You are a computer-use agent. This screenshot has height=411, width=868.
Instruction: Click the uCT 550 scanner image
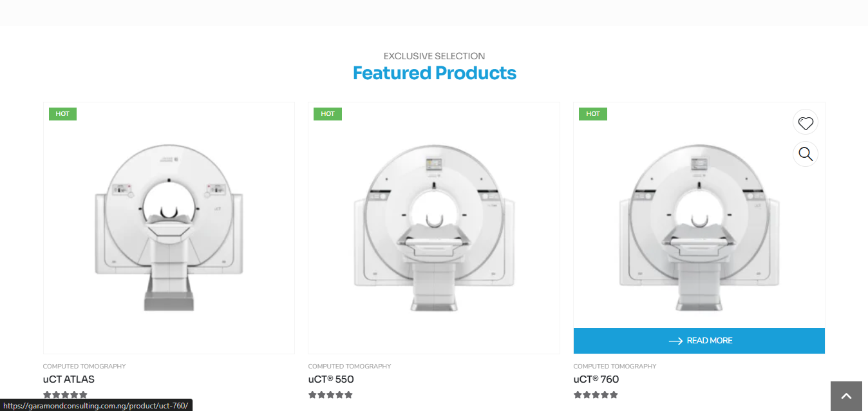pos(434,228)
